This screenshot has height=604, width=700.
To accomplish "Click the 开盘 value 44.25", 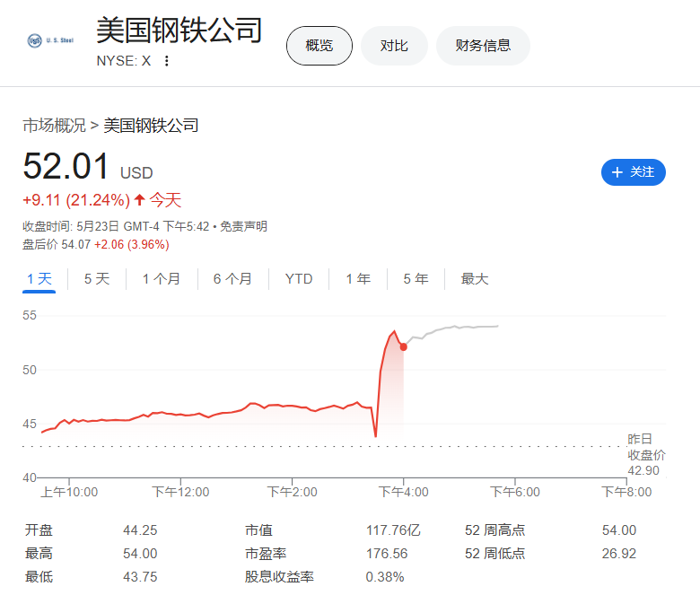I will [140, 530].
